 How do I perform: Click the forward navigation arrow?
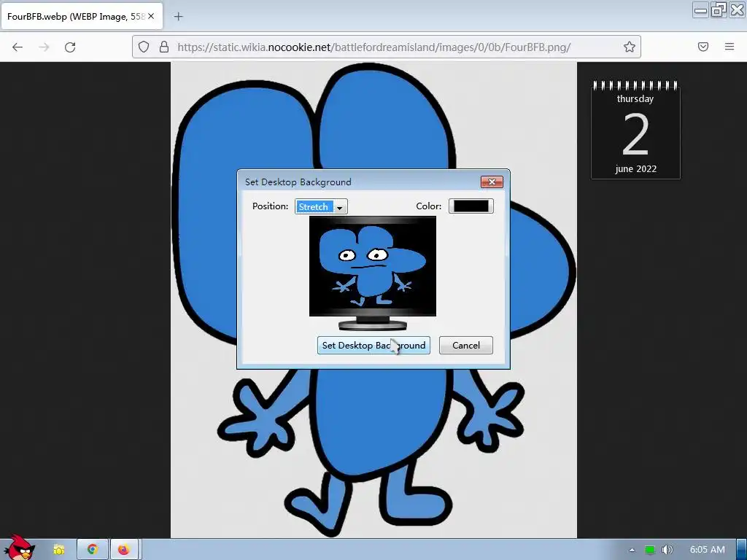click(44, 47)
